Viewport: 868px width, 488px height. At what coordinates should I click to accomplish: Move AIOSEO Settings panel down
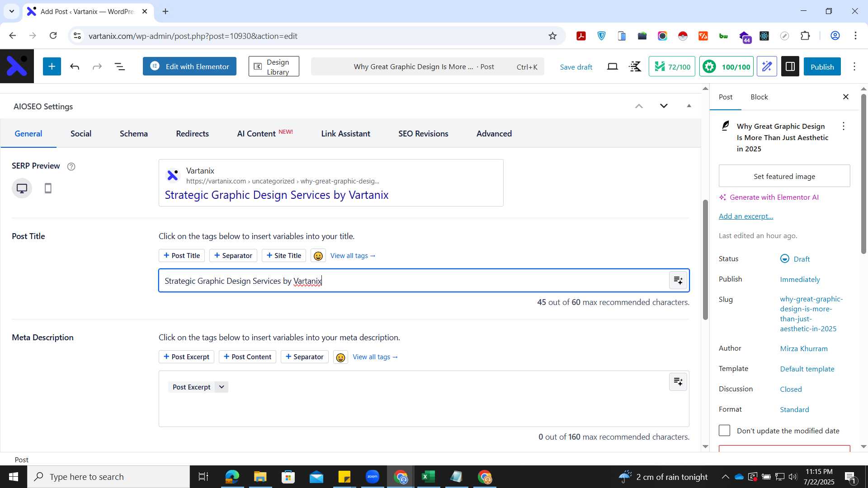pos(664,106)
